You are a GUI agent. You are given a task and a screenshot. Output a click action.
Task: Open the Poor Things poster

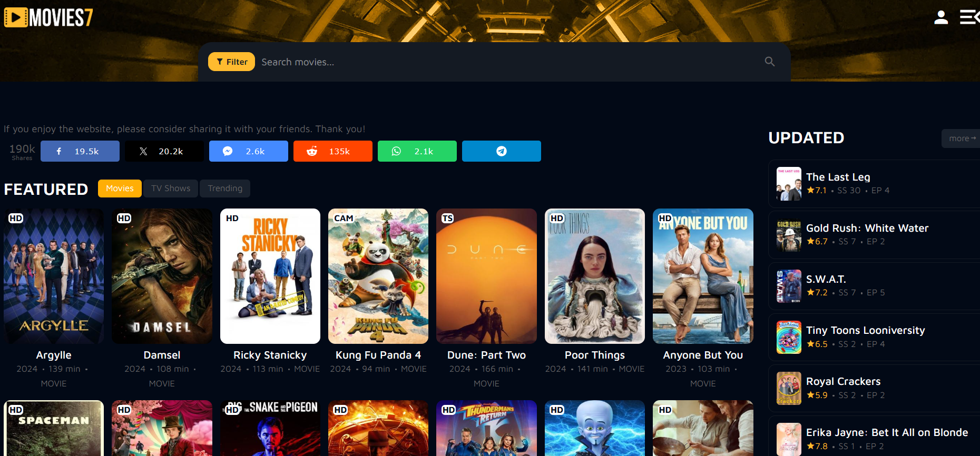tap(595, 276)
